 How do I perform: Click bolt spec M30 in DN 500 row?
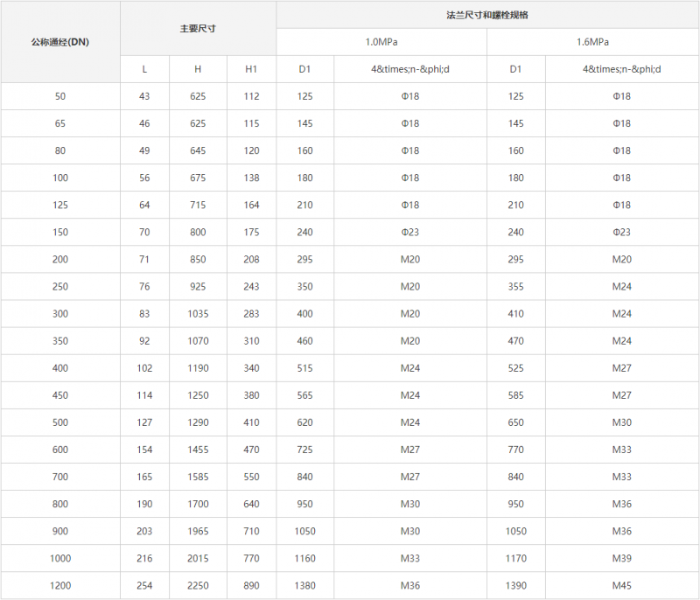click(x=622, y=423)
